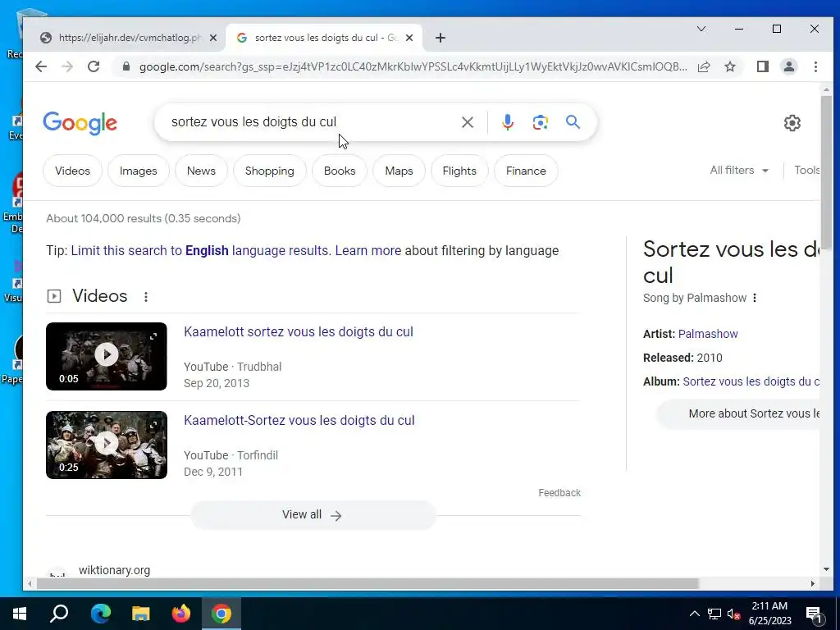840x630 pixels.
Task: Open the Windows Start menu
Action: click(20, 614)
